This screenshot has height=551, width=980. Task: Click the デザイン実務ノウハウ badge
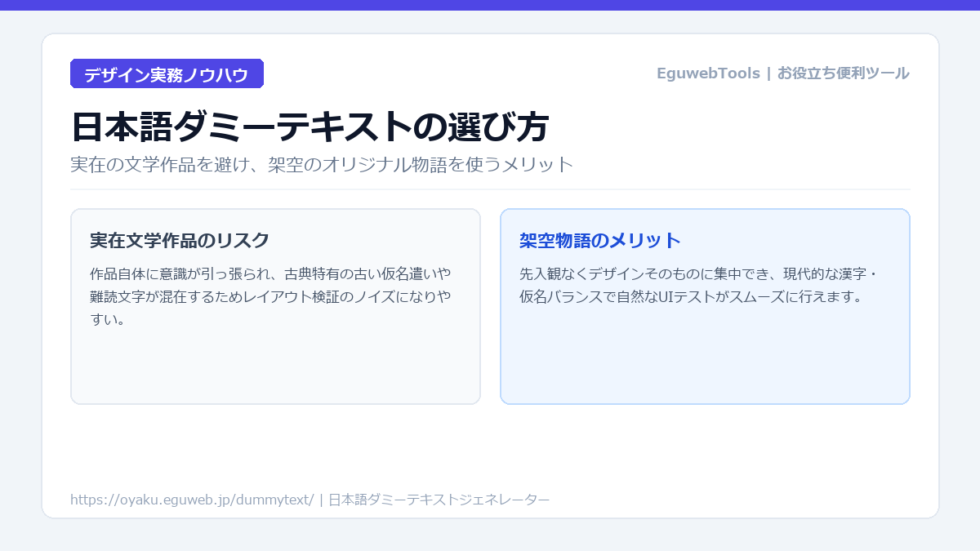[x=167, y=74]
